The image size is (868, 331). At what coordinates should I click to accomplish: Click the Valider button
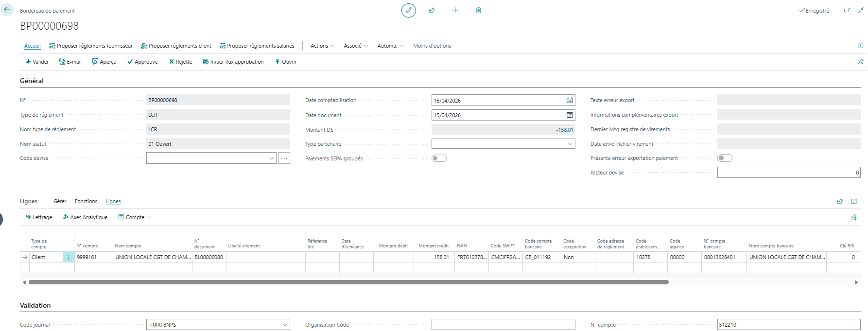tap(37, 62)
